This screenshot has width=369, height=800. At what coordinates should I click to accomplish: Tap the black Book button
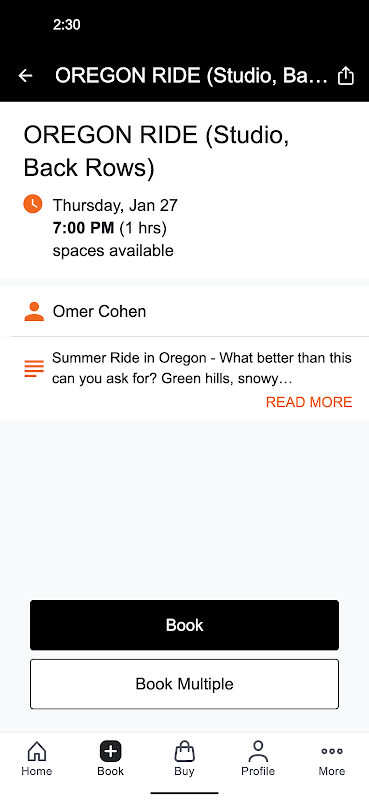pyautogui.click(x=184, y=625)
